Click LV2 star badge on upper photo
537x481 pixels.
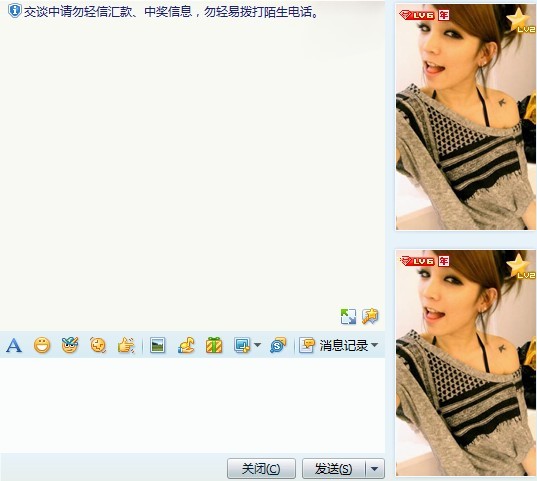click(x=520, y=20)
